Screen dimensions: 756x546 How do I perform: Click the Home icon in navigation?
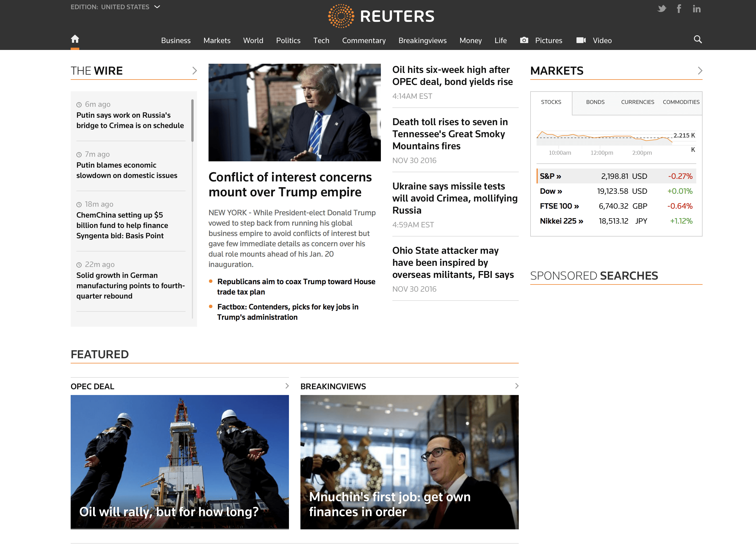click(75, 39)
